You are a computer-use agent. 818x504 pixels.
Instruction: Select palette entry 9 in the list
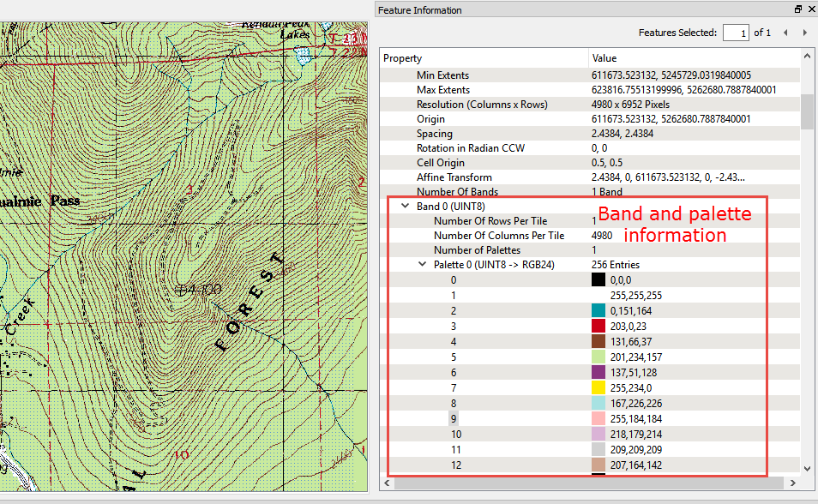[x=454, y=419]
